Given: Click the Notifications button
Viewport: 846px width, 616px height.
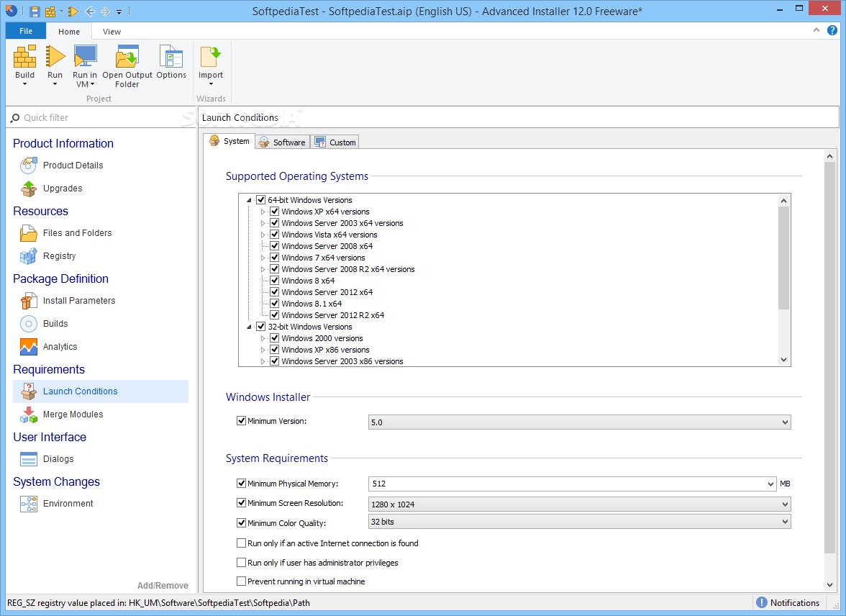Looking at the screenshot, I should pos(788,602).
